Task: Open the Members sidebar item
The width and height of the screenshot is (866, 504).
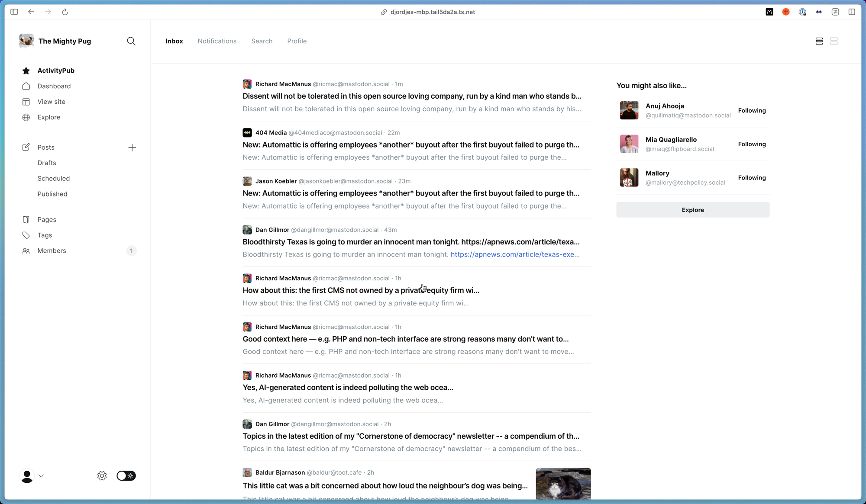Action: point(52,251)
